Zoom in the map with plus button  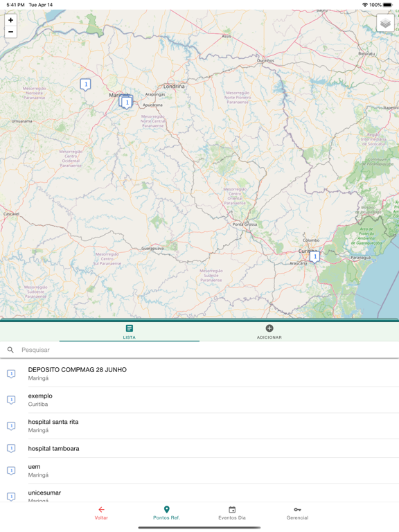coord(10,20)
